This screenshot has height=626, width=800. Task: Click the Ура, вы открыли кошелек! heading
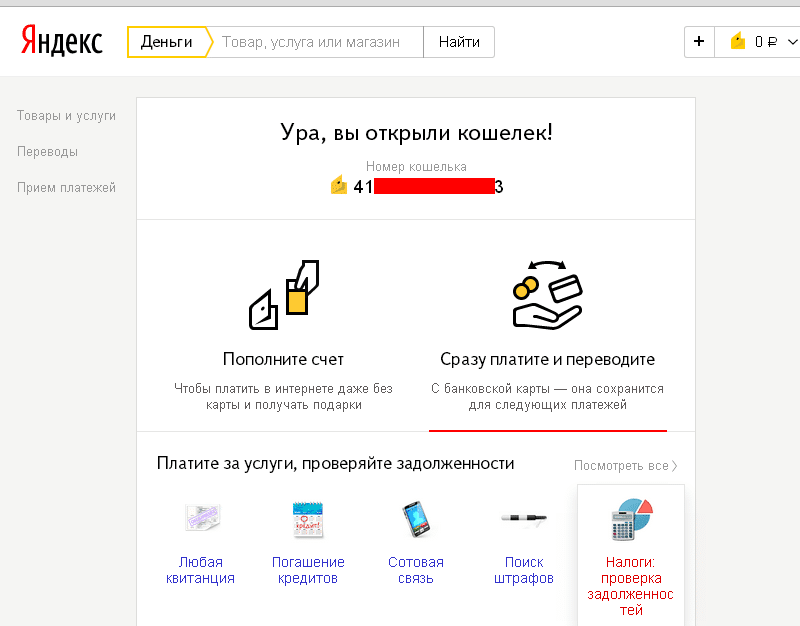click(416, 133)
